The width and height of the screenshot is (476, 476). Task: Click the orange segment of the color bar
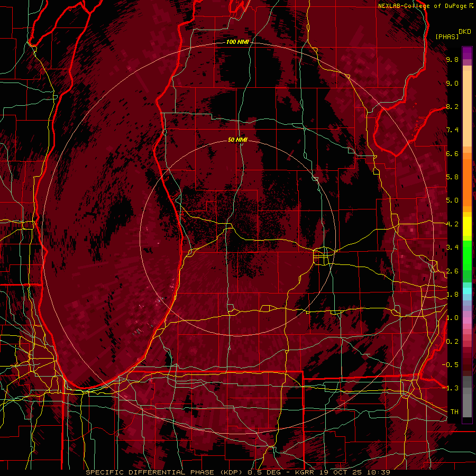(x=467, y=183)
